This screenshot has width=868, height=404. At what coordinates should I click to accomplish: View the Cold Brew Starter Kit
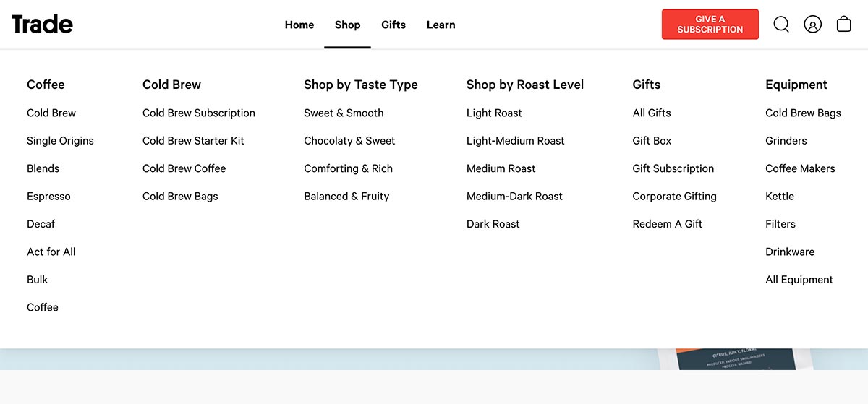pos(193,141)
